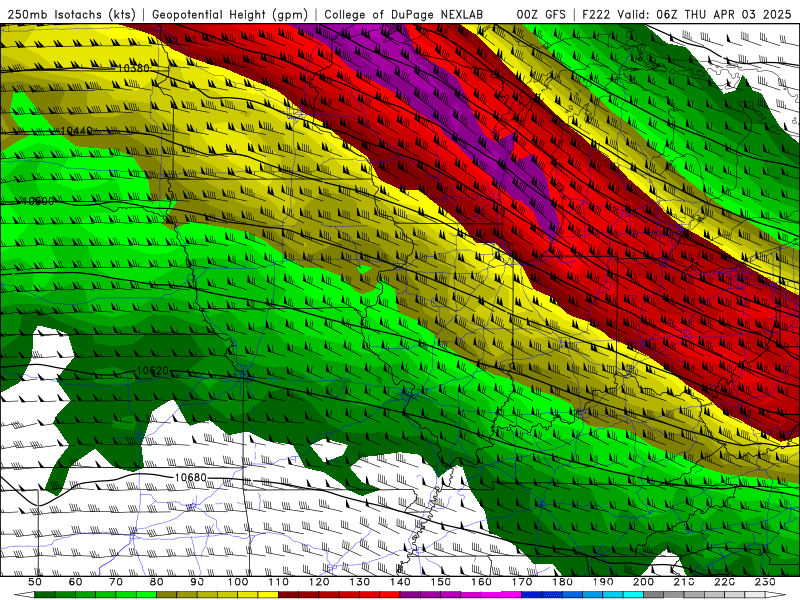Click the legend value 200

(643, 582)
